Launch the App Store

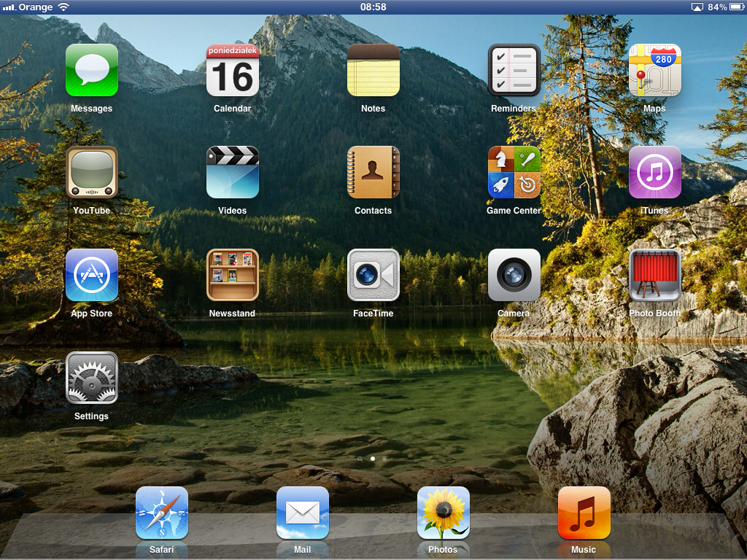click(91, 275)
